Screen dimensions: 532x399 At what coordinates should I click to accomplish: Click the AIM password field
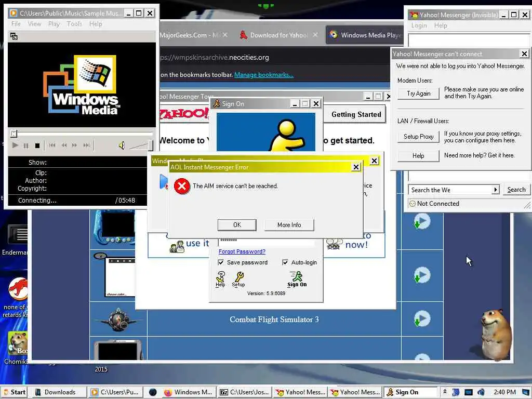coord(266,241)
